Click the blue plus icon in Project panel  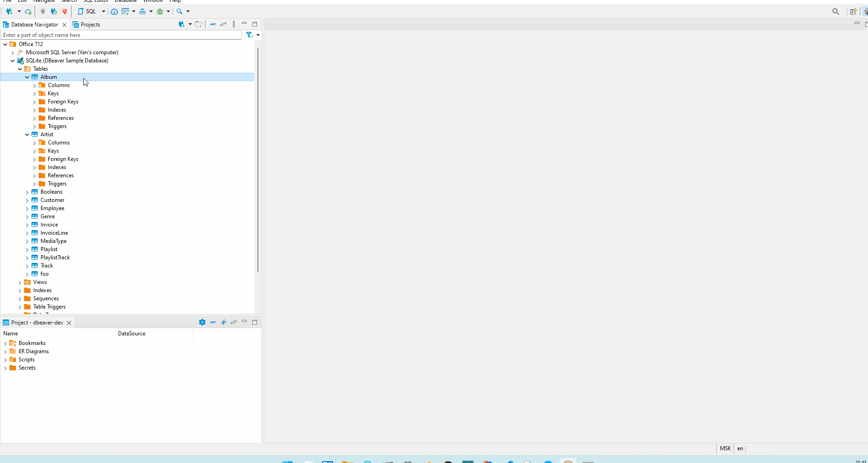[224, 322]
